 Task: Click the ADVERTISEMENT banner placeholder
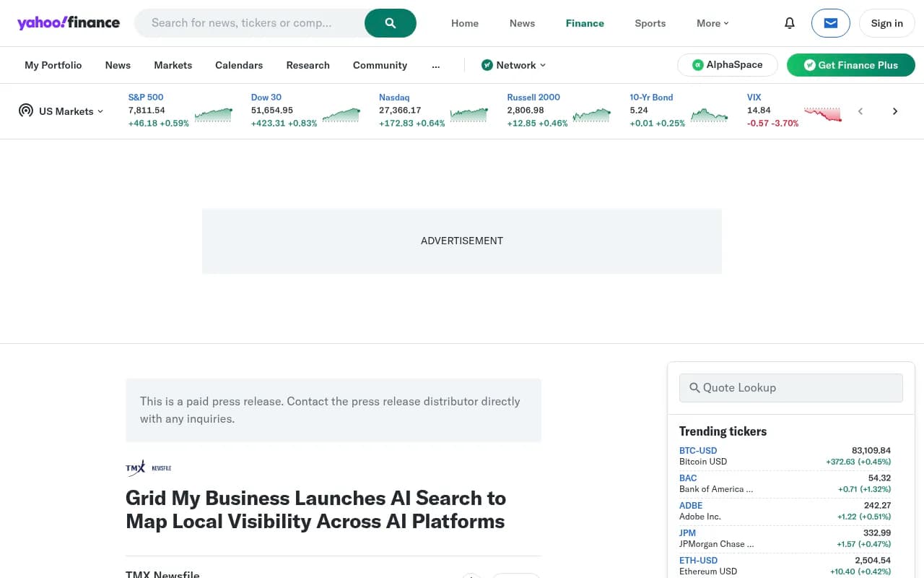click(x=462, y=241)
